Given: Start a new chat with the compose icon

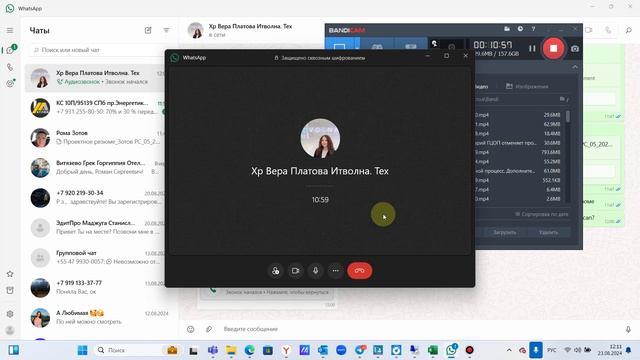Looking at the screenshot, I should click(148, 30).
